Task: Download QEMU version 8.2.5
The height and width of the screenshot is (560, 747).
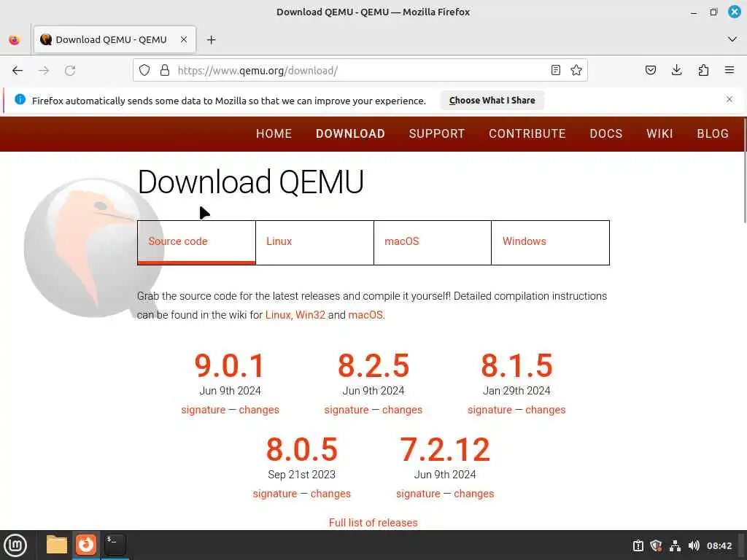Action: 373,366
